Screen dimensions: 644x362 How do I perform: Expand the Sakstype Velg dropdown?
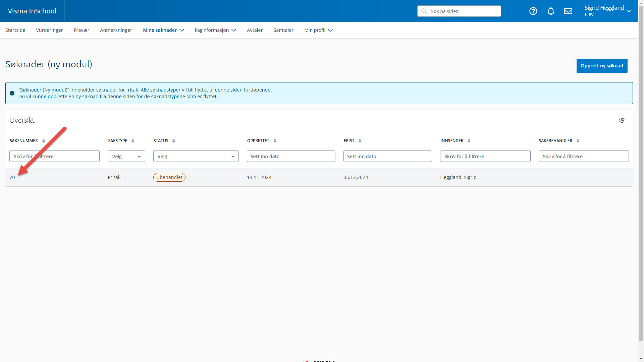pyautogui.click(x=126, y=157)
